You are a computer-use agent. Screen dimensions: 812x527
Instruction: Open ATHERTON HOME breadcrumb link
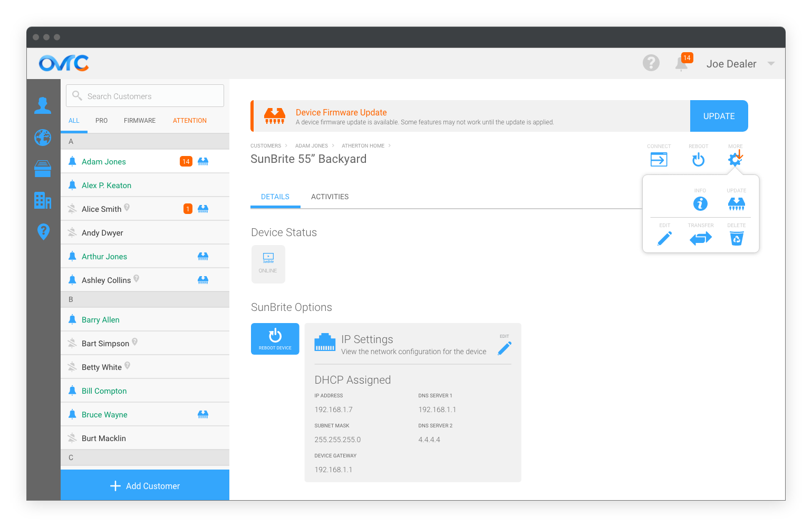(363, 146)
